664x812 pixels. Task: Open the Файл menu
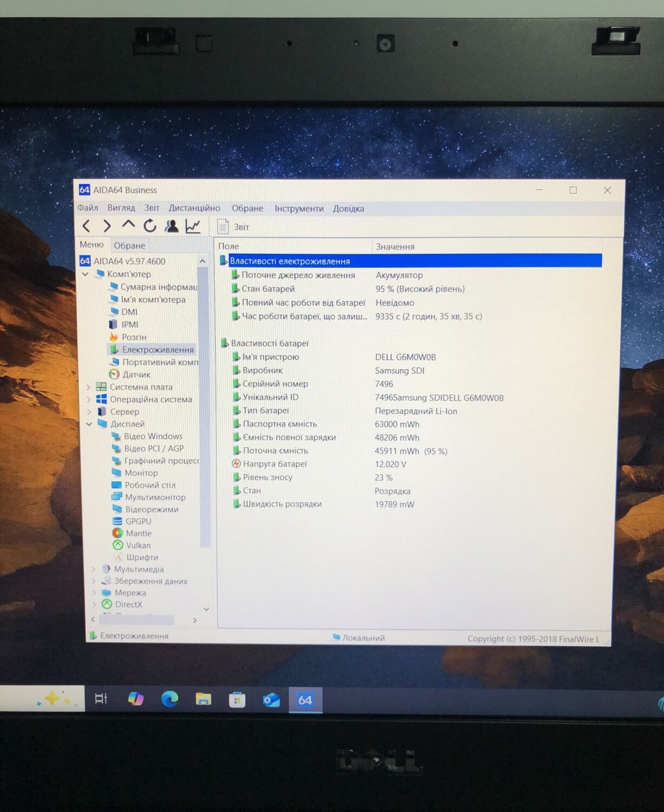[x=88, y=208]
